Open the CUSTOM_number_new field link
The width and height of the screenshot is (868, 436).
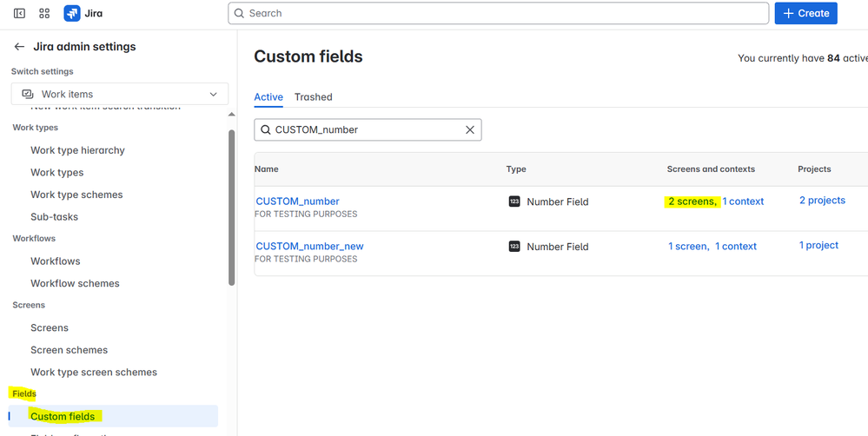[x=310, y=247]
